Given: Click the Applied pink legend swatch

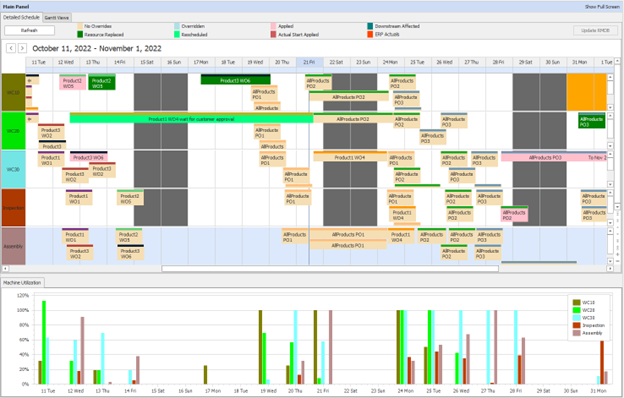Looking at the screenshot, I should 273,26.
